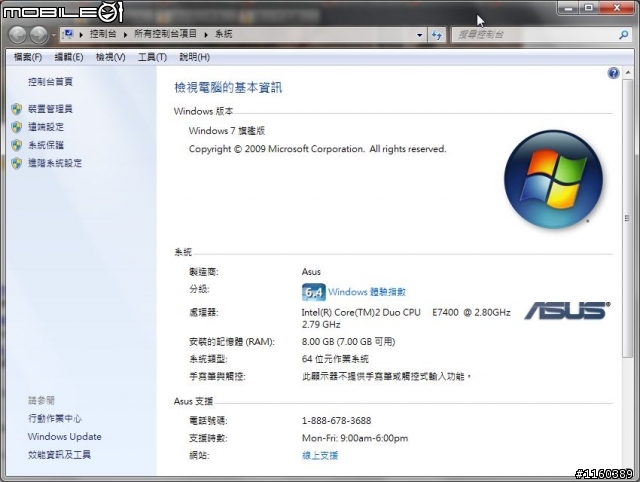Click the support hours Mon-Fri 9:00am-6:00pm
The height and width of the screenshot is (482, 640).
click(355, 438)
